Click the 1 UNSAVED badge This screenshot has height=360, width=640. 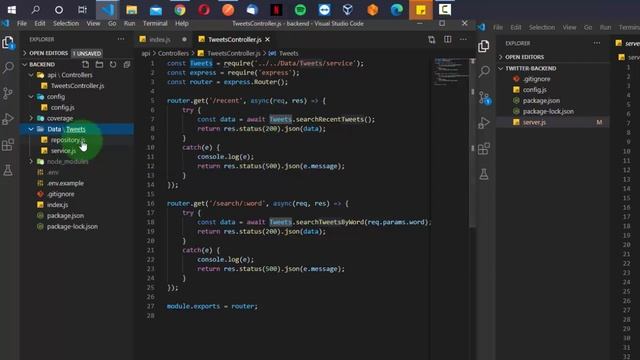pyautogui.click(x=87, y=53)
